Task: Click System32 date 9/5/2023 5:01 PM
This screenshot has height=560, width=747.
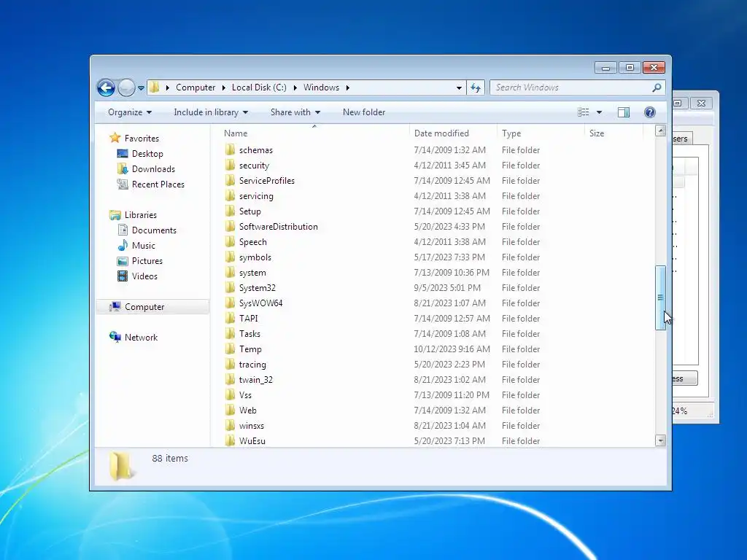Action: 447,287
